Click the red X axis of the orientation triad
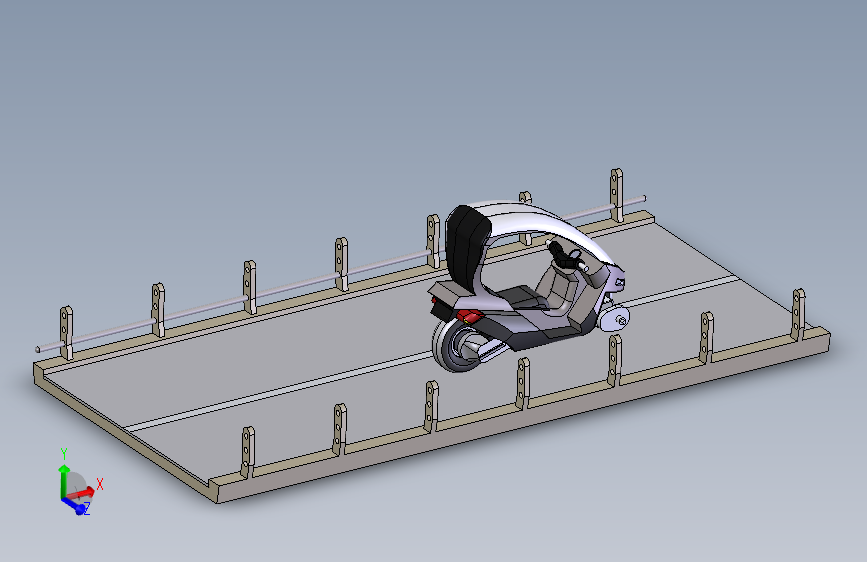Screen dimensions: 867x562 click(x=82, y=492)
